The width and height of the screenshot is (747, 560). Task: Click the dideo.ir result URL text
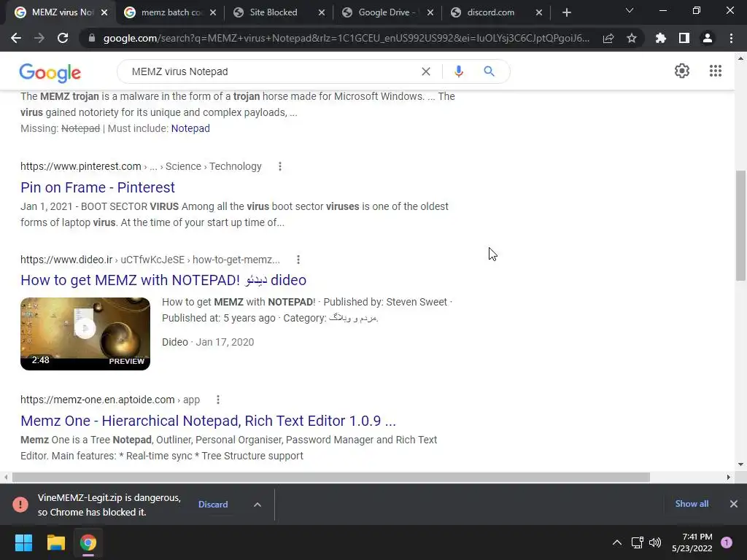150,260
